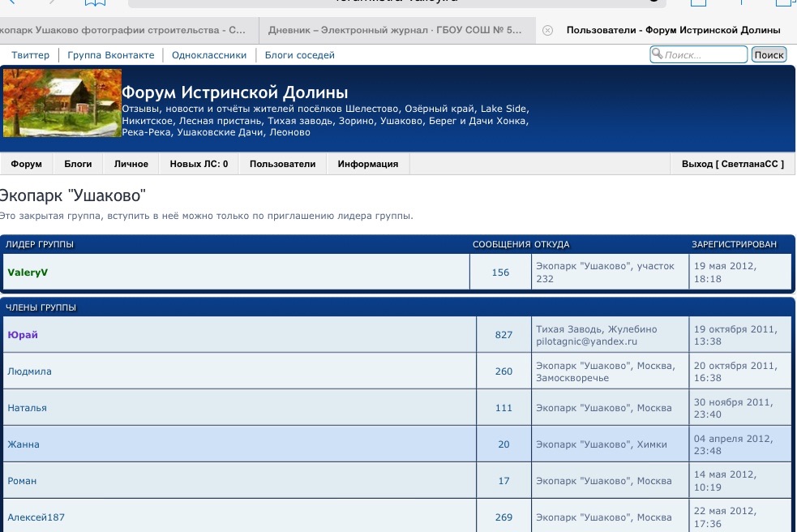Click the forum logo autumn house image
797x532 pixels.
pyautogui.click(x=62, y=103)
